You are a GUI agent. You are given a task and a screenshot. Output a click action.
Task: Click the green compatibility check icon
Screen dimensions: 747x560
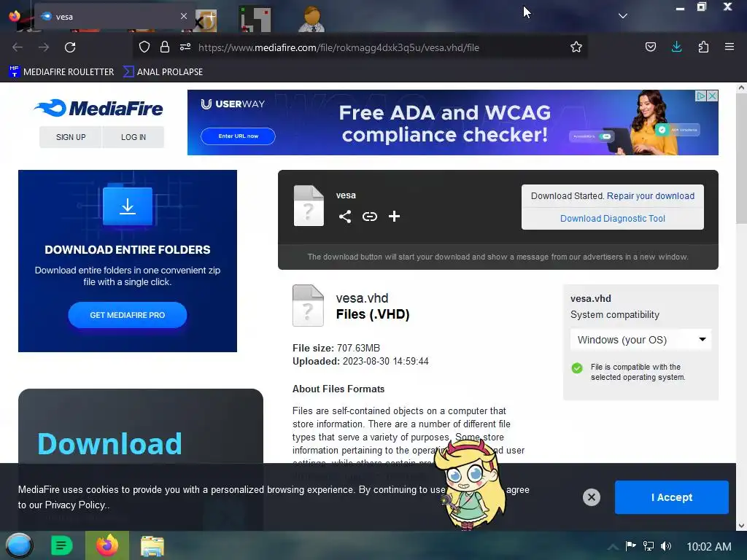coord(577,368)
